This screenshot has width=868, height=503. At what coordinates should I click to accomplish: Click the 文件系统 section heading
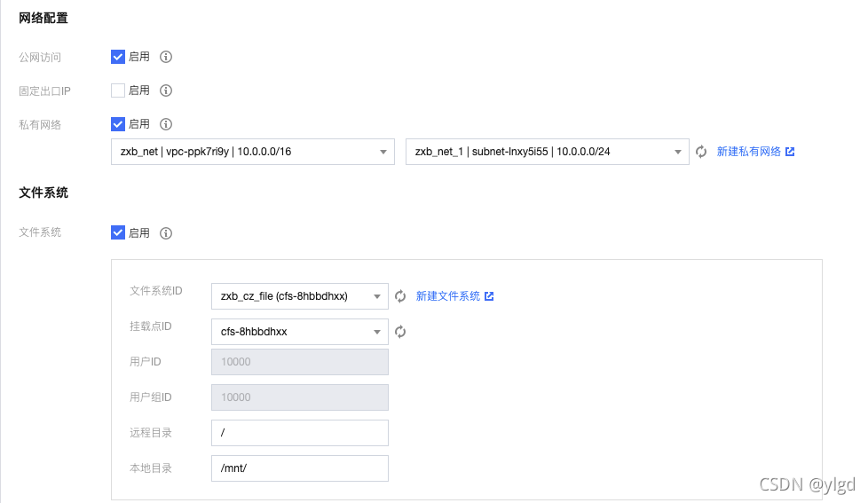[43, 193]
